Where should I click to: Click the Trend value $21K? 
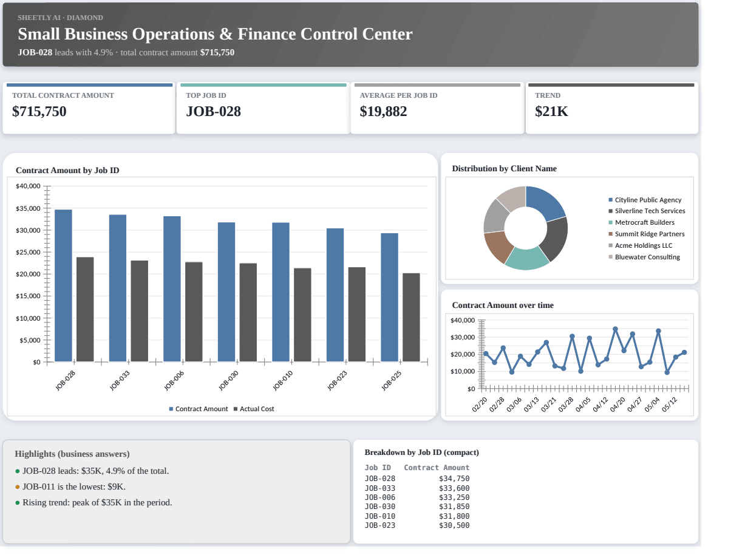tap(551, 112)
